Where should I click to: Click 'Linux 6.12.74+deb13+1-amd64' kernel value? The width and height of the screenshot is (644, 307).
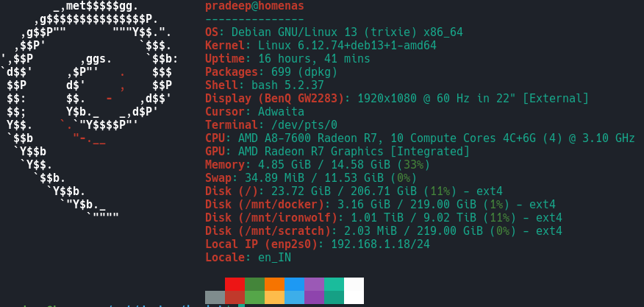tap(347, 45)
